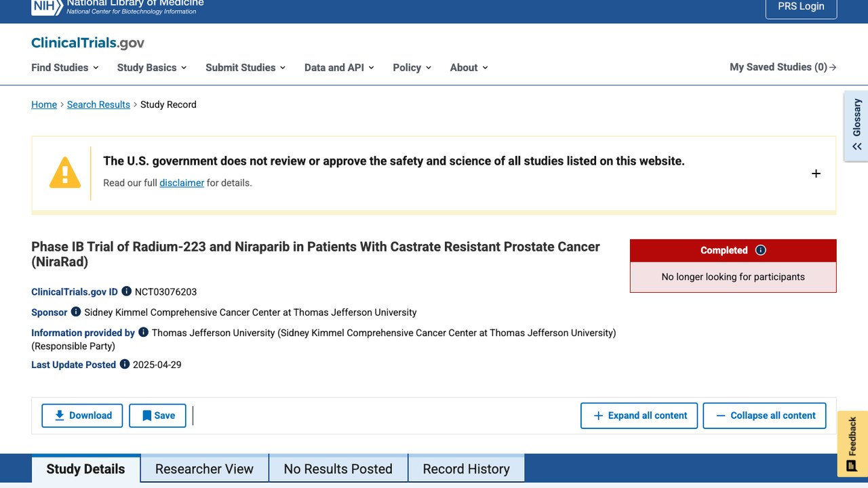Return to Search Results via breadcrumb

pos(98,104)
